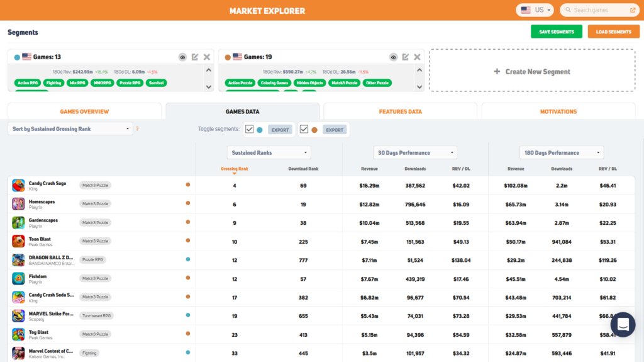Switch to Games Data tab
The image size is (644, 362).
pyautogui.click(x=242, y=111)
